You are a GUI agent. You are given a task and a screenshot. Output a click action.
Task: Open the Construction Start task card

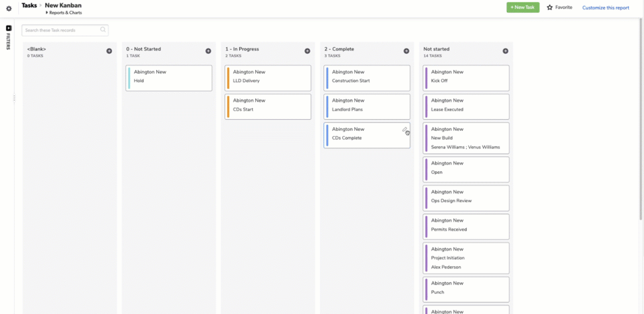point(367,78)
